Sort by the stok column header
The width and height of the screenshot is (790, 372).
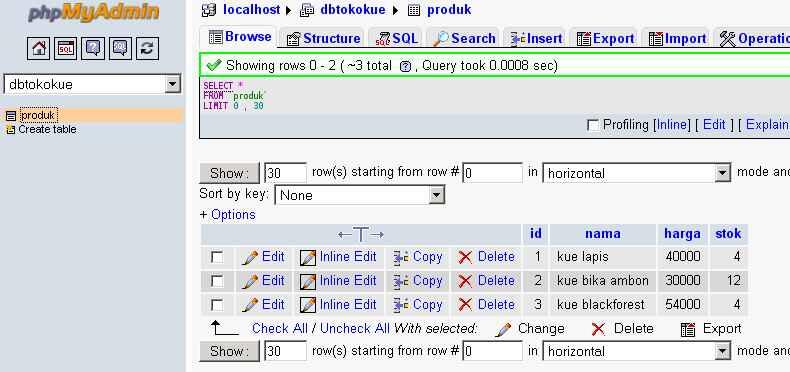point(728,234)
